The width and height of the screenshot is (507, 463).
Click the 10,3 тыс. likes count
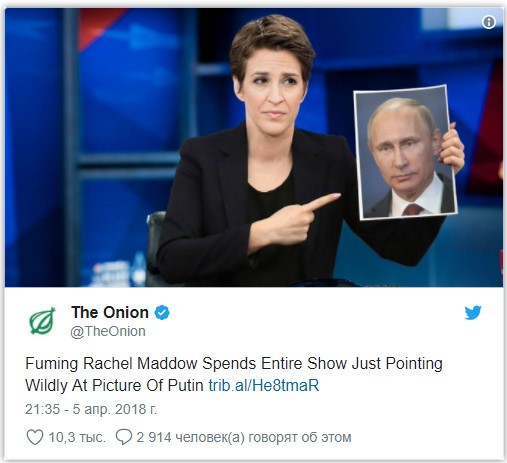click(77, 437)
